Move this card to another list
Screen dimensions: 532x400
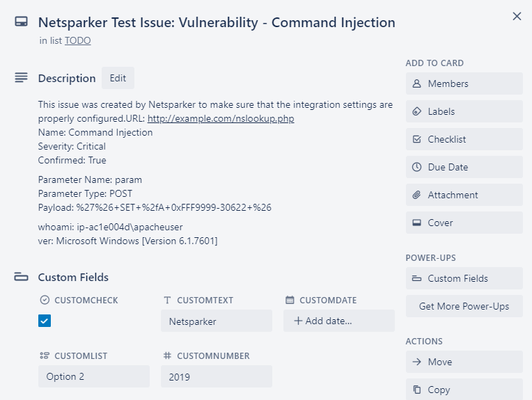464,362
